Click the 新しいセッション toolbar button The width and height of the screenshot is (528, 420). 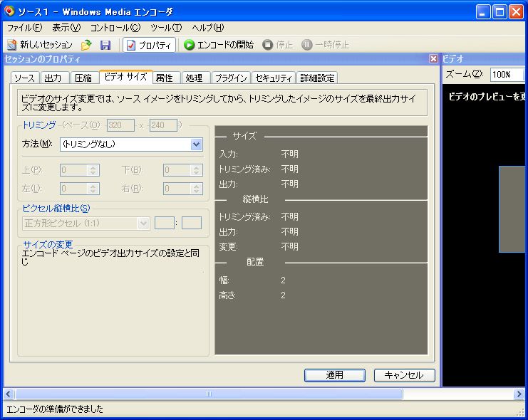(x=40, y=45)
